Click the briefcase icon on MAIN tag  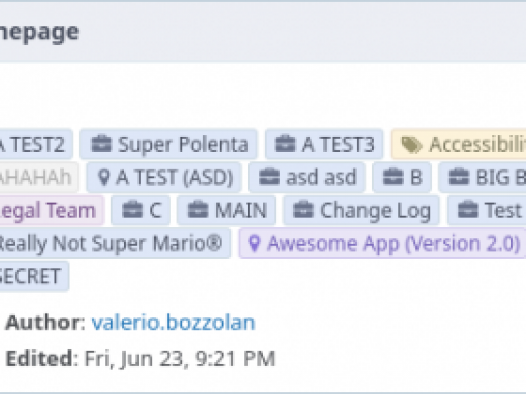(198, 210)
